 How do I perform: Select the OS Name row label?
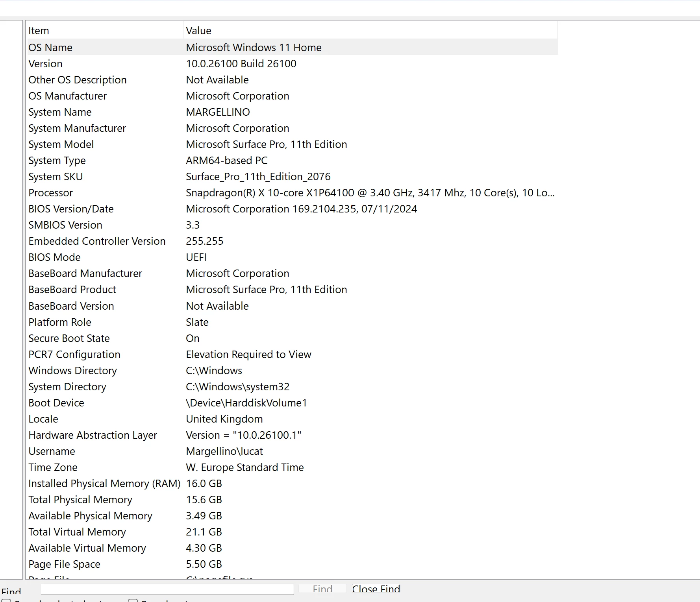50,48
